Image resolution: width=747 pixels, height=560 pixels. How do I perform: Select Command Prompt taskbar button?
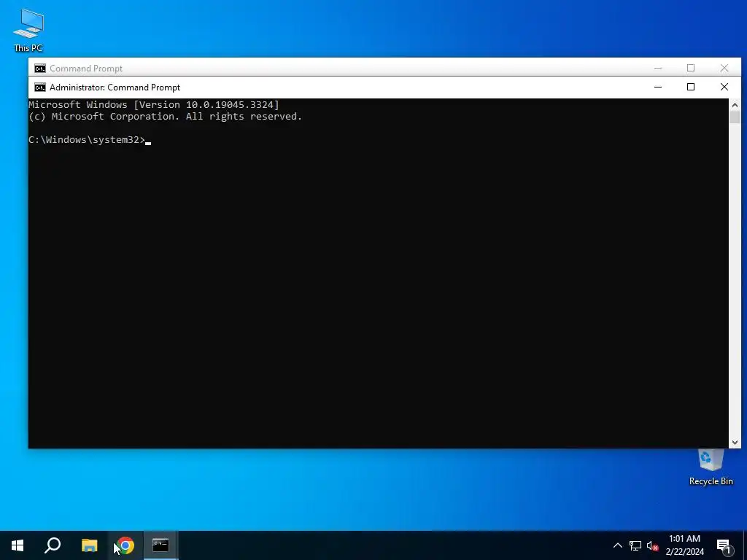(160, 545)
